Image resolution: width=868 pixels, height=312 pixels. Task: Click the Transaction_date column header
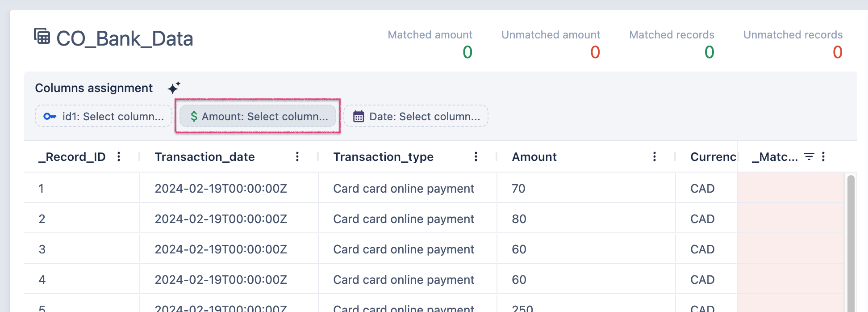tap(204, 157)
